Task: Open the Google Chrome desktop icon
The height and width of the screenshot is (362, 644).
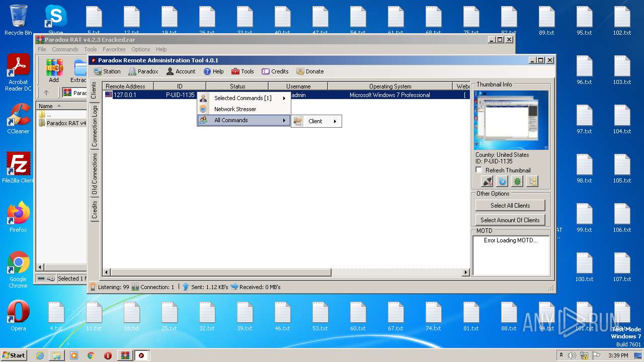Action: pyautogui.click(x=18, y=270)
